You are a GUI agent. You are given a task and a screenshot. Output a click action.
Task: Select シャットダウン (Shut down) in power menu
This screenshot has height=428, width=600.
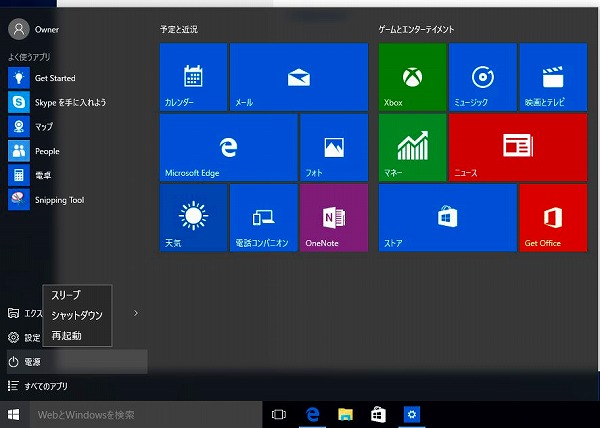click(77, 315)
